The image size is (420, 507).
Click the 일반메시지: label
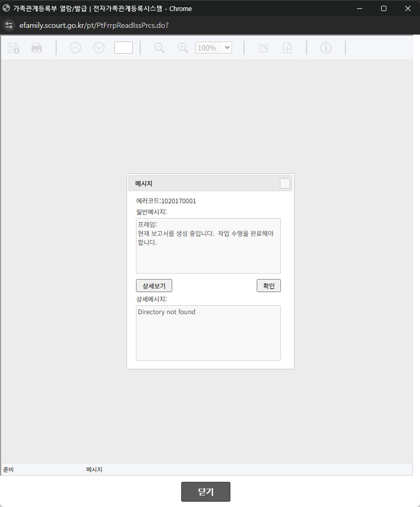(152, 212)
